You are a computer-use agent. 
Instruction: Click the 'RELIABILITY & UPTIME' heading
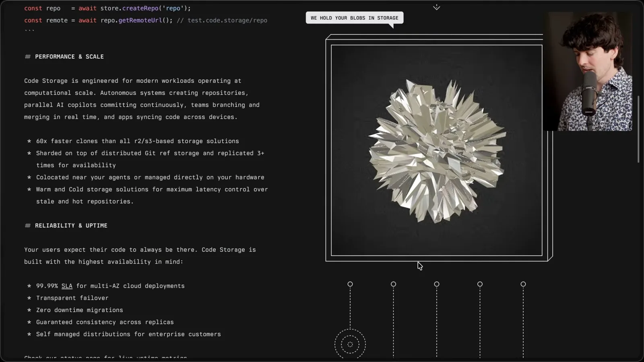[x=71, y=226]
